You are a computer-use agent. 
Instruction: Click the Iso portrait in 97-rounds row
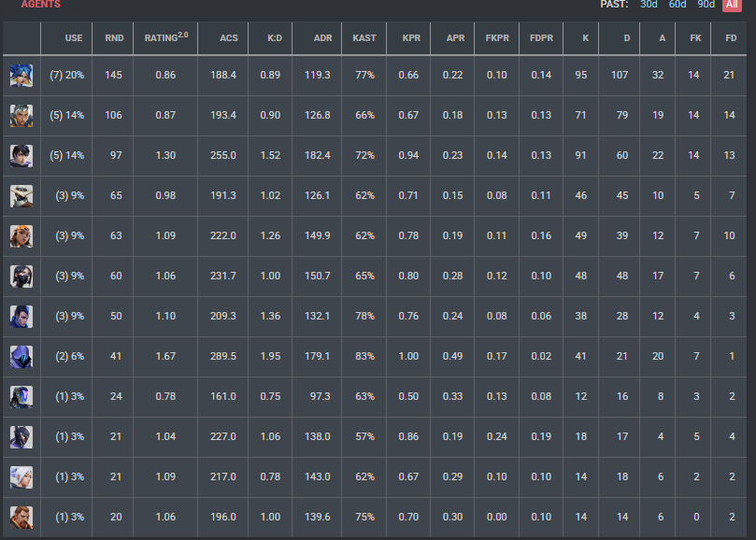tap(21, 156)
